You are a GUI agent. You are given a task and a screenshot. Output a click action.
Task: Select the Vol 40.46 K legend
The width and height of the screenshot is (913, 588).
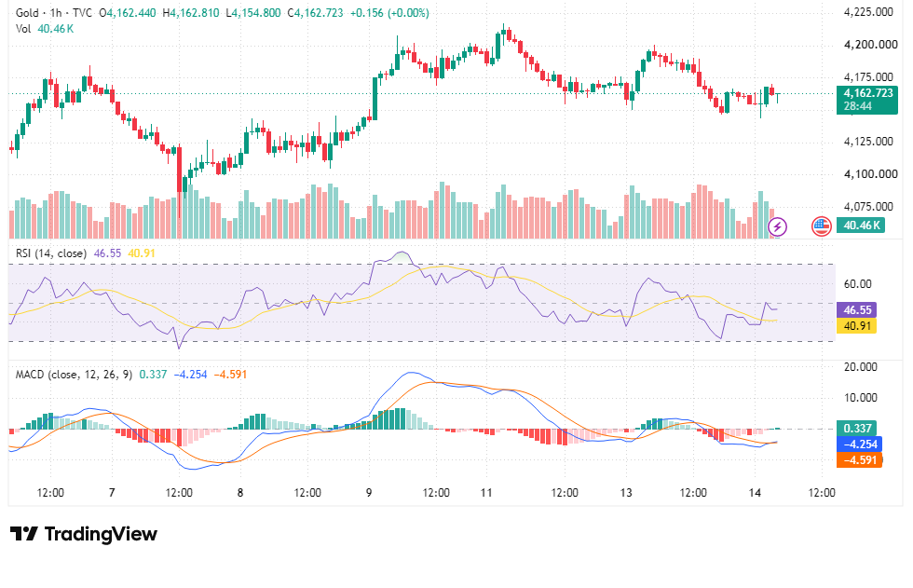[x=45, y=29]
